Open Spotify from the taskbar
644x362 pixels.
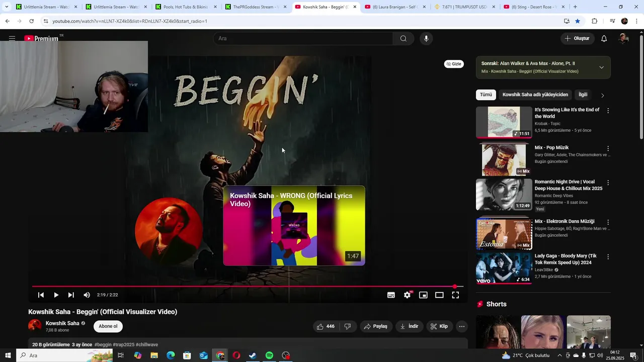point(269,355)
